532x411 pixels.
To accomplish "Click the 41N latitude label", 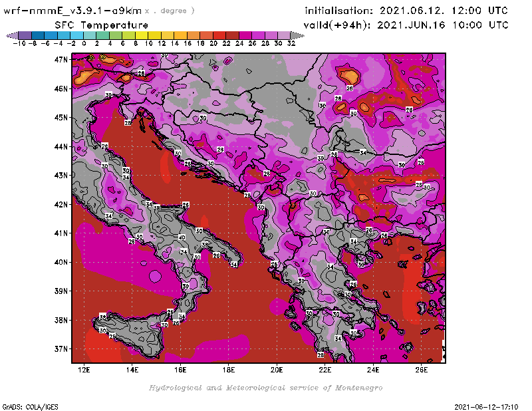I will pyautogui.click(x=61, y=233).
